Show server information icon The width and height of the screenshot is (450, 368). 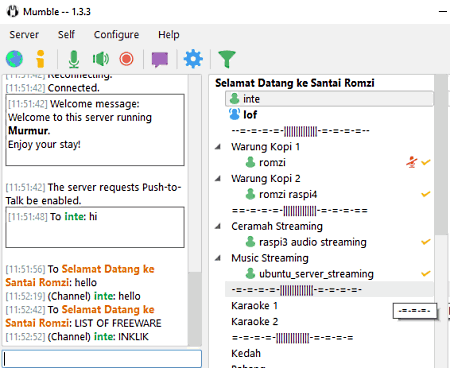coord(40,59)
